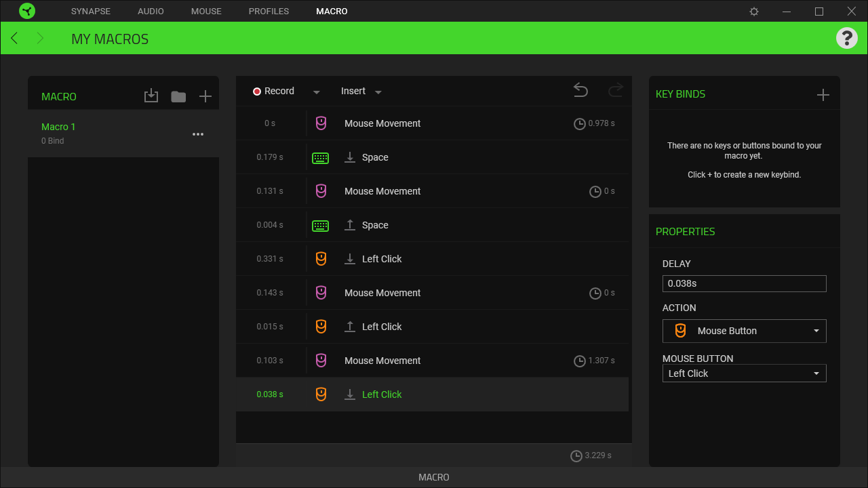Click the 1.307 s duration value
This screenshot has width=868, height=488.
coord(601,361)
